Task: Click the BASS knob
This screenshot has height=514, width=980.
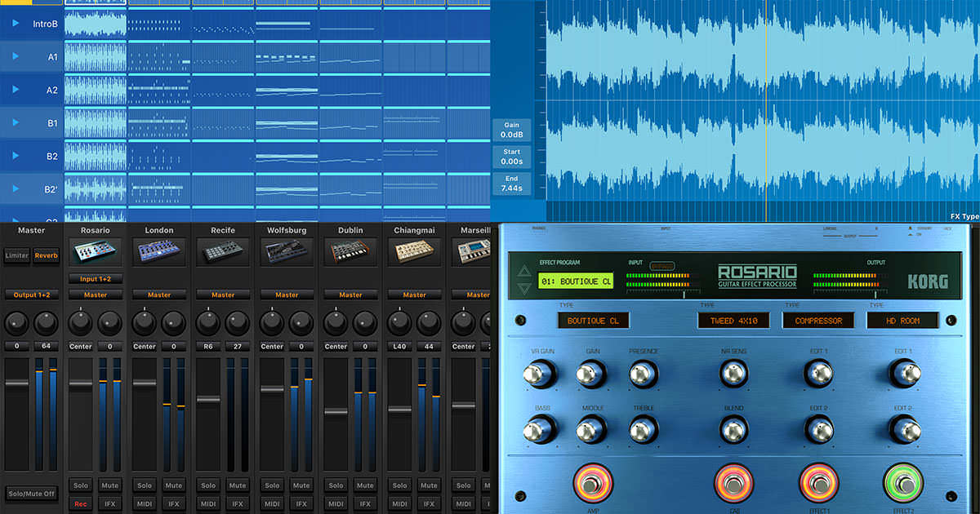Action: point(541,429)
